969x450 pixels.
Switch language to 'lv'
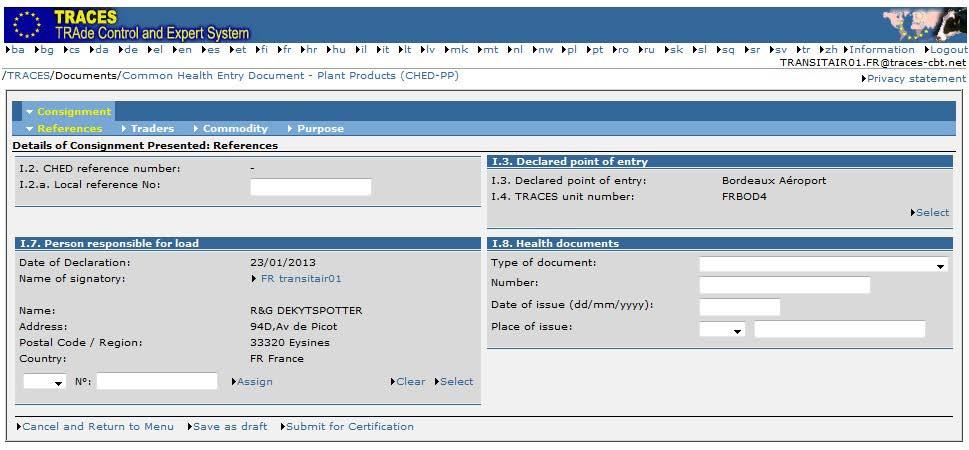click(428, 50)
